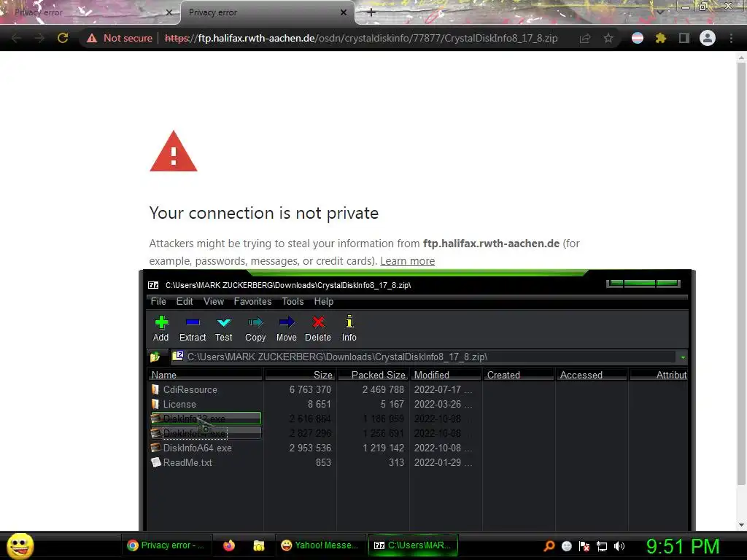Click the 7-Zip path address field
Image resolution: width=747 pixels, height=560 pixels.
(x=424, y=357)
